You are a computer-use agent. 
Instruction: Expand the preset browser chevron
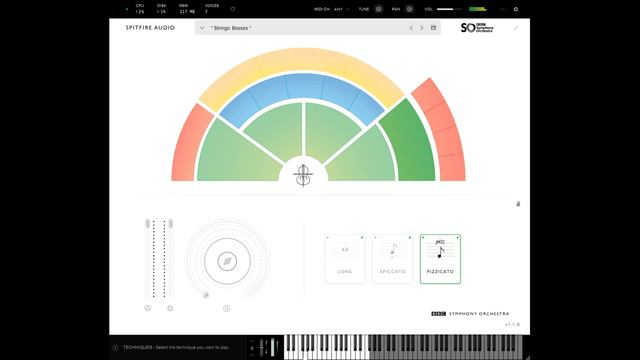[202, 28]
